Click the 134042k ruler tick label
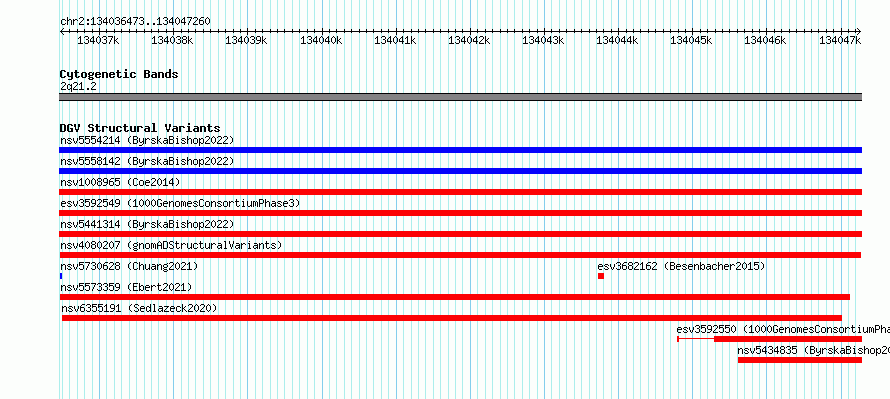The image size is (890, 399). pos(469,40)
